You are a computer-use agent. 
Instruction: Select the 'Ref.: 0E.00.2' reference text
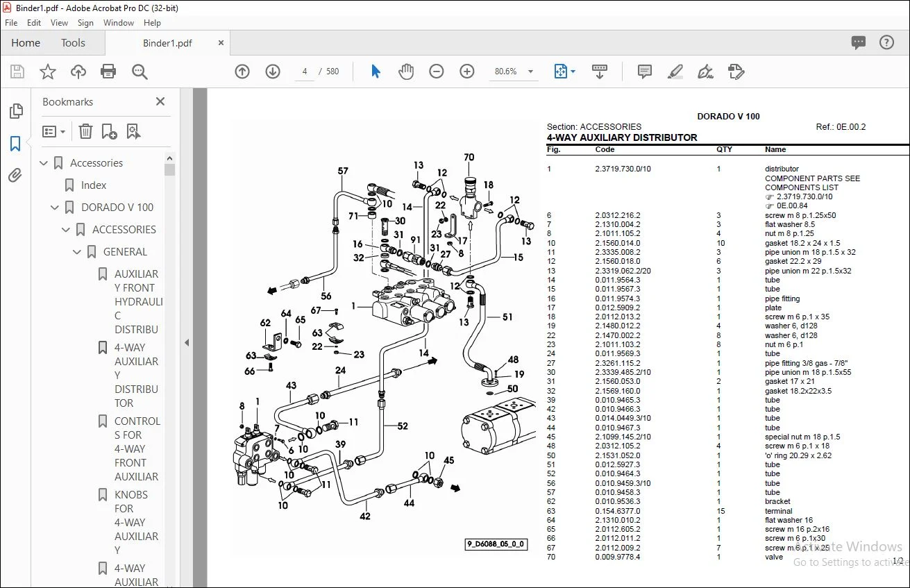tap(841, 127)
